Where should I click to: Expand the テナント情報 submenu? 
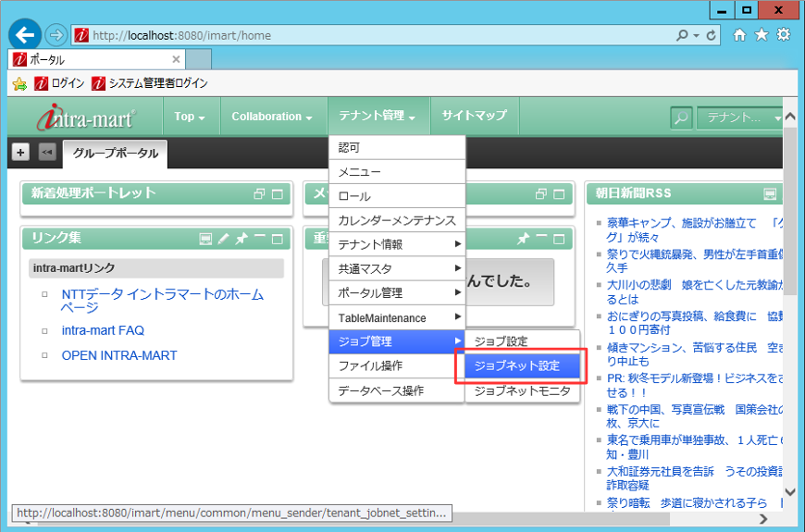point(397,244)
